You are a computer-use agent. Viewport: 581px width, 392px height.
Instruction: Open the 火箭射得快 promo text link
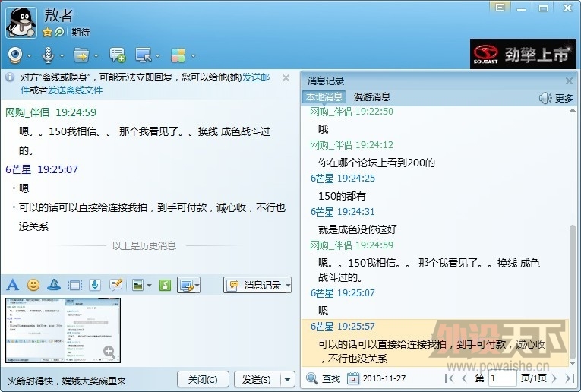point(67,381)
